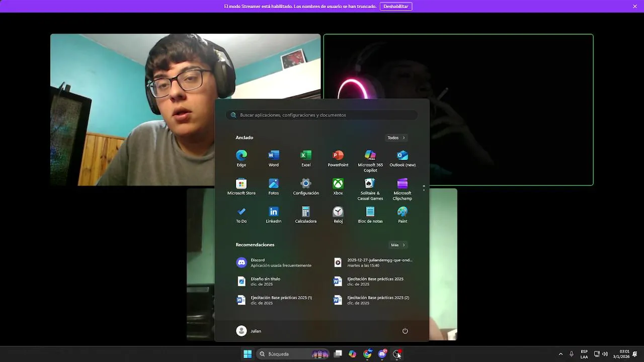Click the Windows Start button on taskbar
644x362 pixels.
pos(248,354)
